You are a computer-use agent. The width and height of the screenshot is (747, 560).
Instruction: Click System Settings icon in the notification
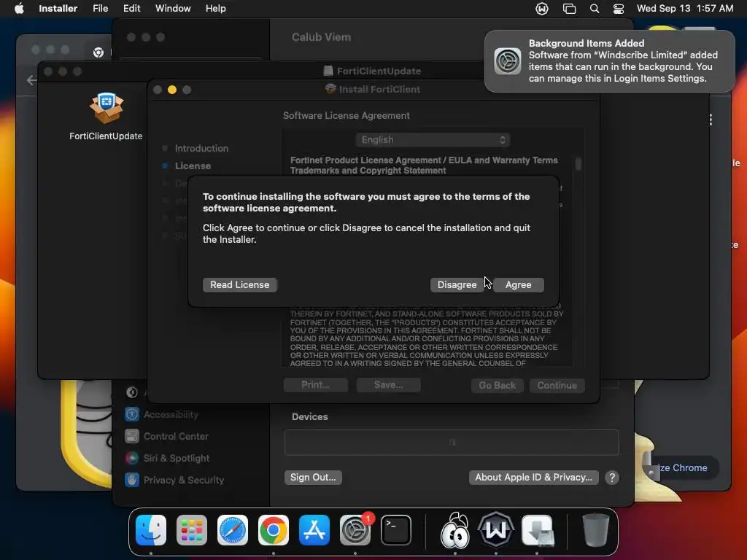tap(508, 61)
